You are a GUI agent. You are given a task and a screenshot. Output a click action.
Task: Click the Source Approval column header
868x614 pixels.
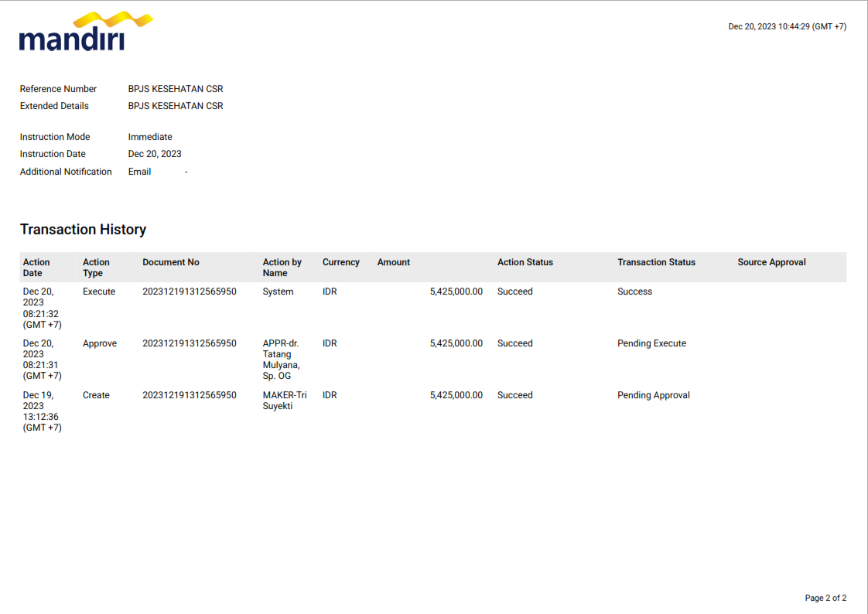tap(771, 262)
